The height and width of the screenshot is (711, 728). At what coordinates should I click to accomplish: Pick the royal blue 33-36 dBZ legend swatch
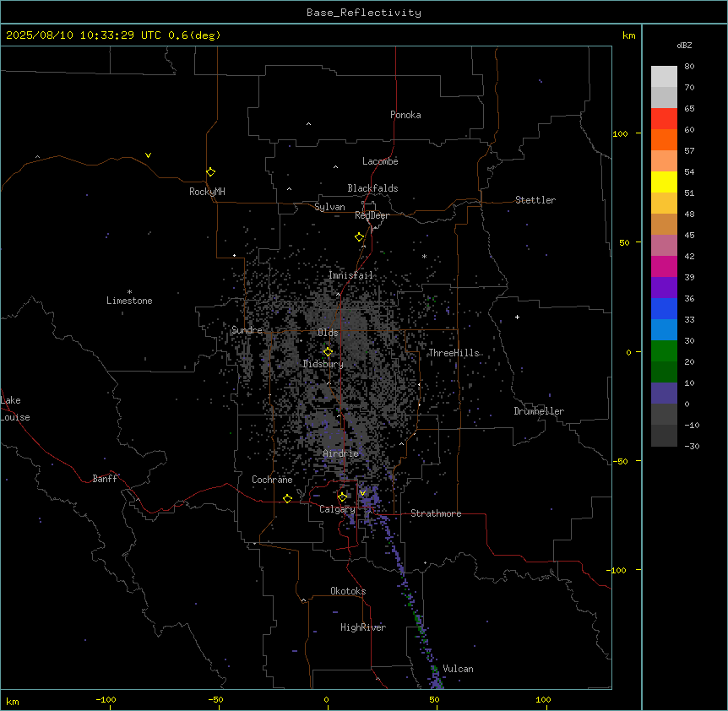tap(664, 308)
